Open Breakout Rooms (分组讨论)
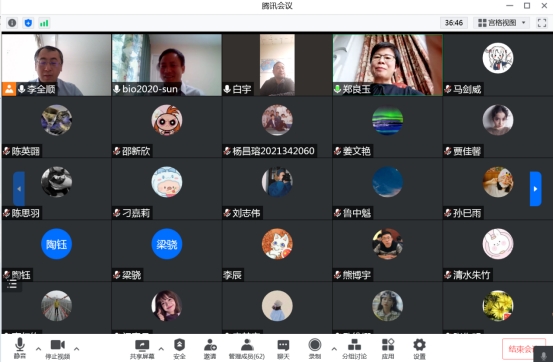 point(354,349)
